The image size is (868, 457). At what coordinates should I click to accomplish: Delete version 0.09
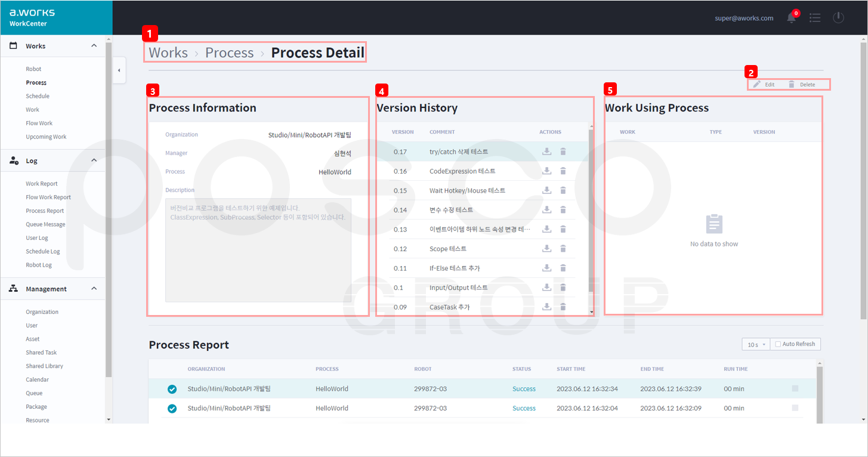point(563,307)
